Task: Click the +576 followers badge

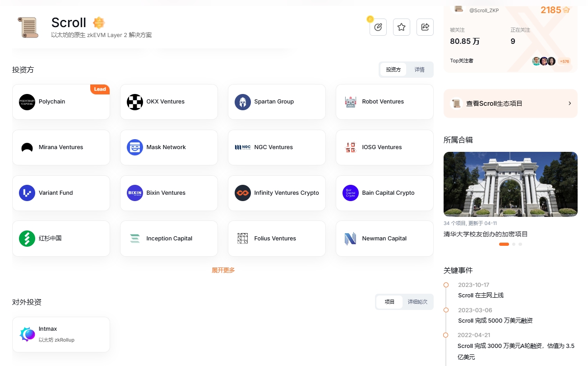Action: click(565, 61)
